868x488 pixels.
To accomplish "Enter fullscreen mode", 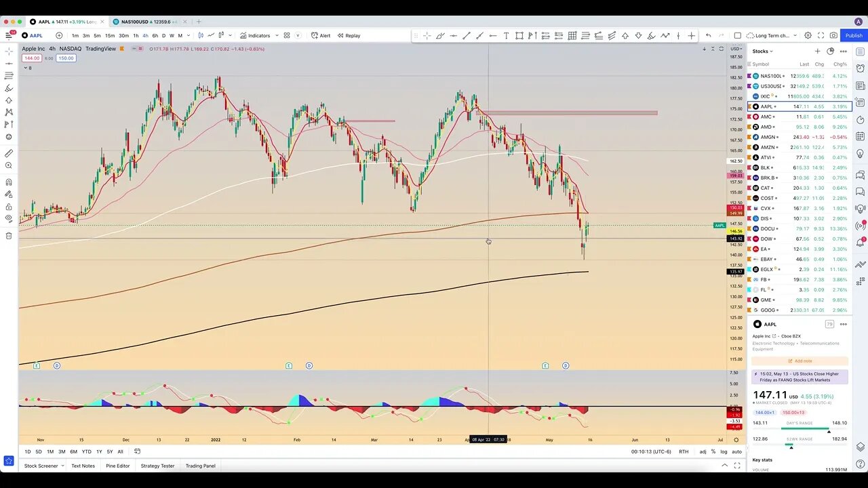I will pyautogui.click(x=821, y=35).
